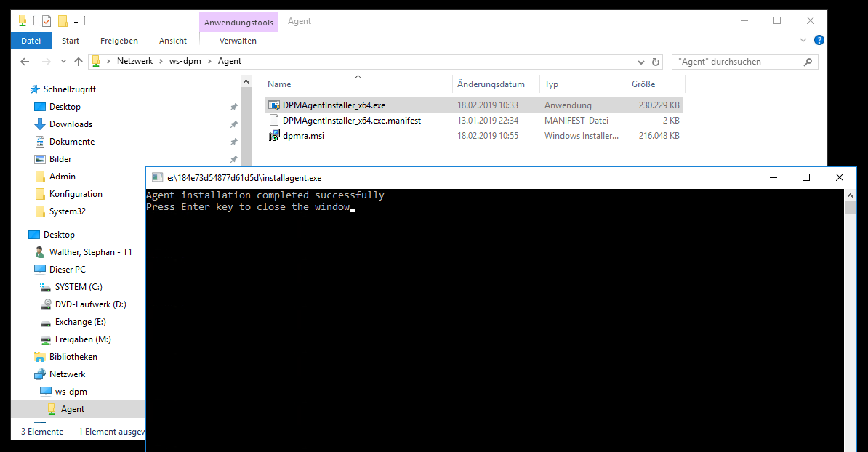Click the dpmra.msi installer icon
This screenshot has width=868, height=452.
coord(273,136)
